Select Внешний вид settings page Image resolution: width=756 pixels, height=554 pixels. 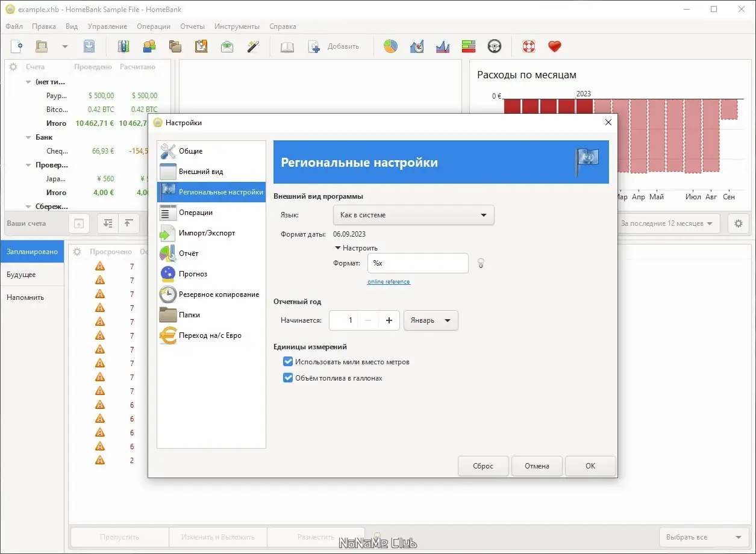[211, 172]
